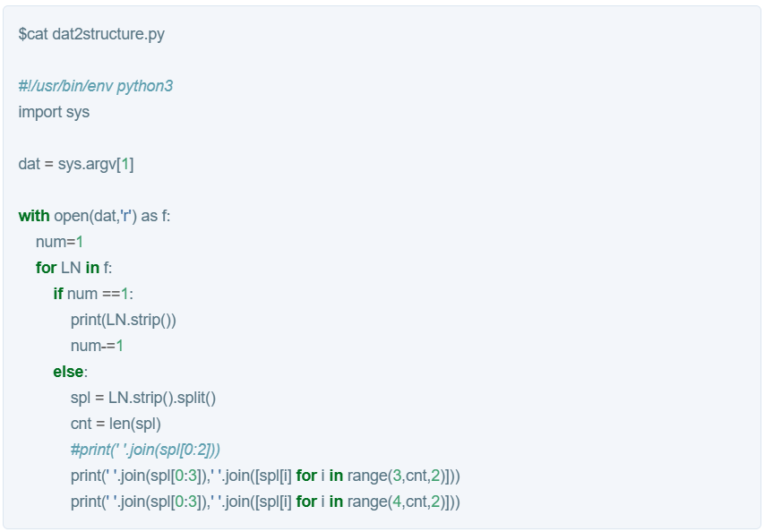Viewport: 765px width, 532px height.
Task: Click the "cnt = len(spl)" line
Action: pyautogui.click(x=116, y=424)
